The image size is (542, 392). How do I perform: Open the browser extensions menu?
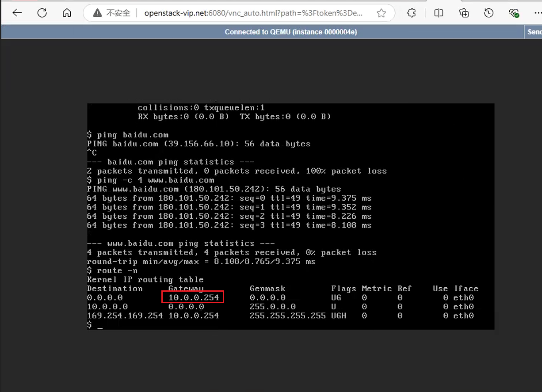pyautogui.click(x=412, y=13)
